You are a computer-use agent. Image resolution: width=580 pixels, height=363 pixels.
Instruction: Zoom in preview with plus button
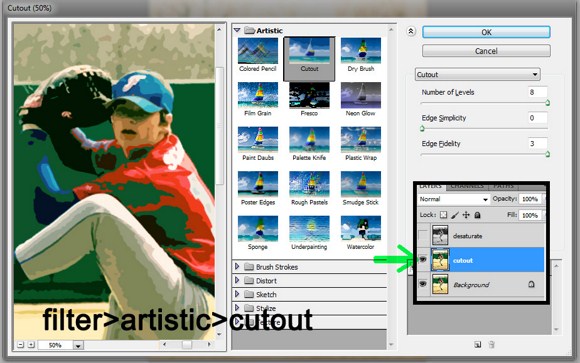(31, 345)
